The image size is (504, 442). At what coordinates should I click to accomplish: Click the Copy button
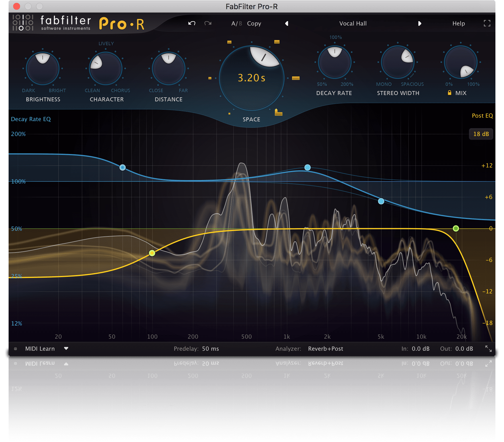click(254, 23)
